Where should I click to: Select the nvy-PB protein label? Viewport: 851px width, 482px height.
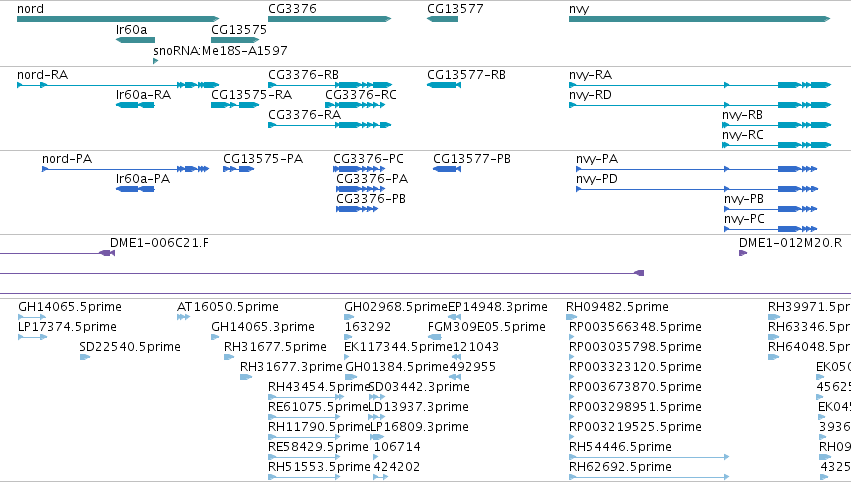744,199
